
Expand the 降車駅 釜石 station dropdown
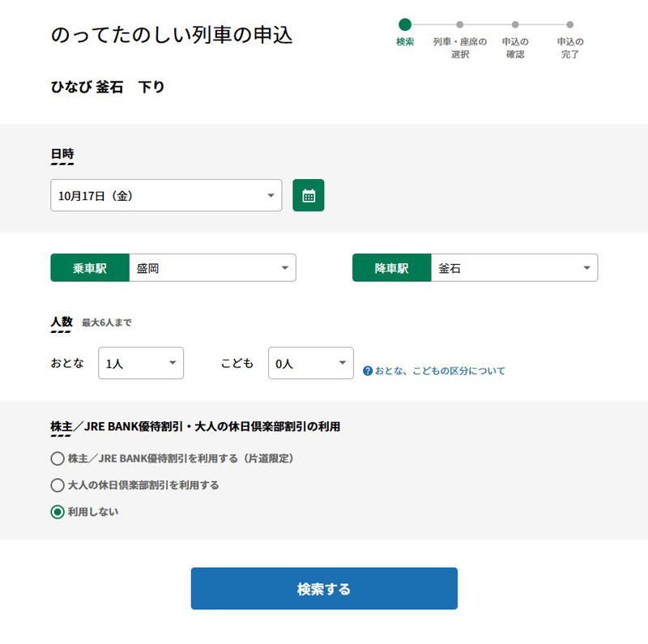[514, 268]
